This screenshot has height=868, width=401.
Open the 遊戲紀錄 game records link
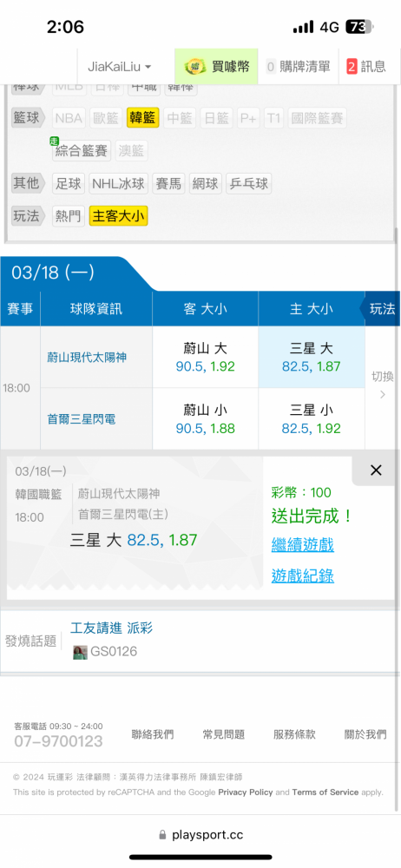pos(302,576)
